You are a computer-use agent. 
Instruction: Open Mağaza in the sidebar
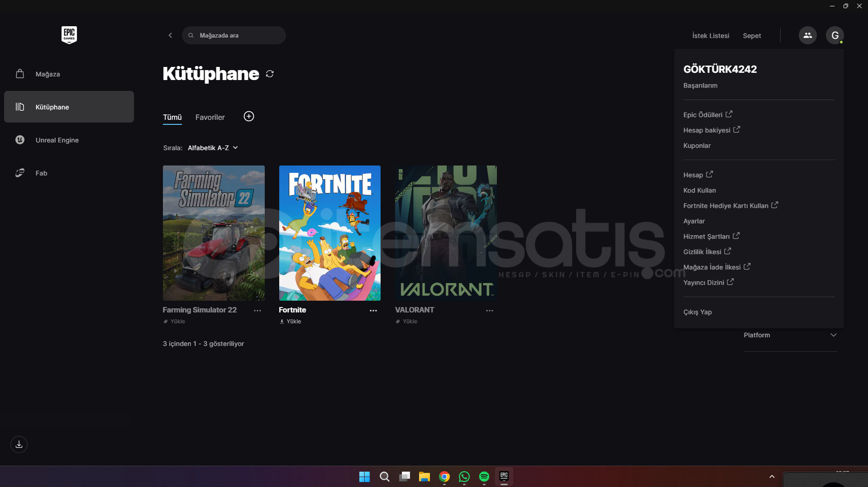tap(69, 74)
